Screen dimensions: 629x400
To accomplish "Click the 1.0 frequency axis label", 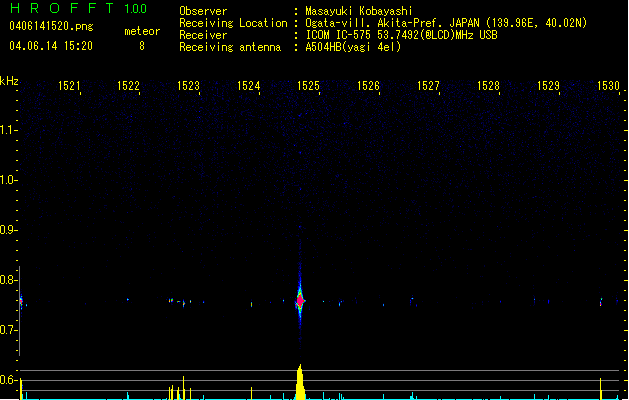I will [9, 180].
